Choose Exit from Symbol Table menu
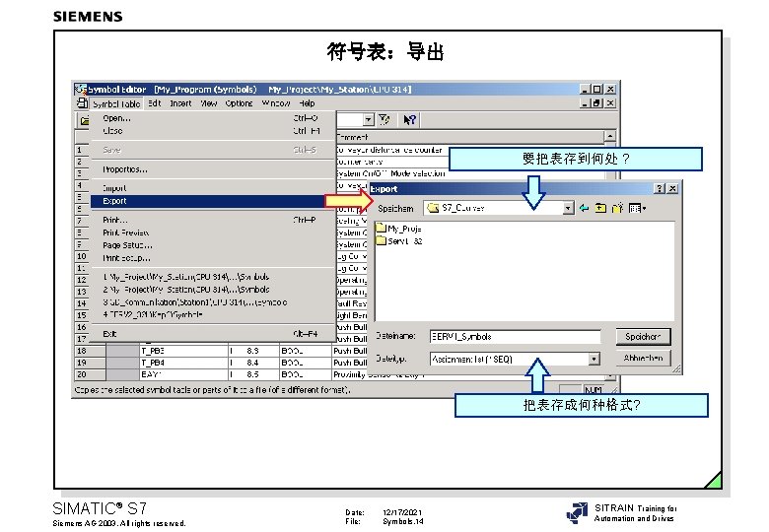Screen dimensions: 769x532 [x=213, y=334]
